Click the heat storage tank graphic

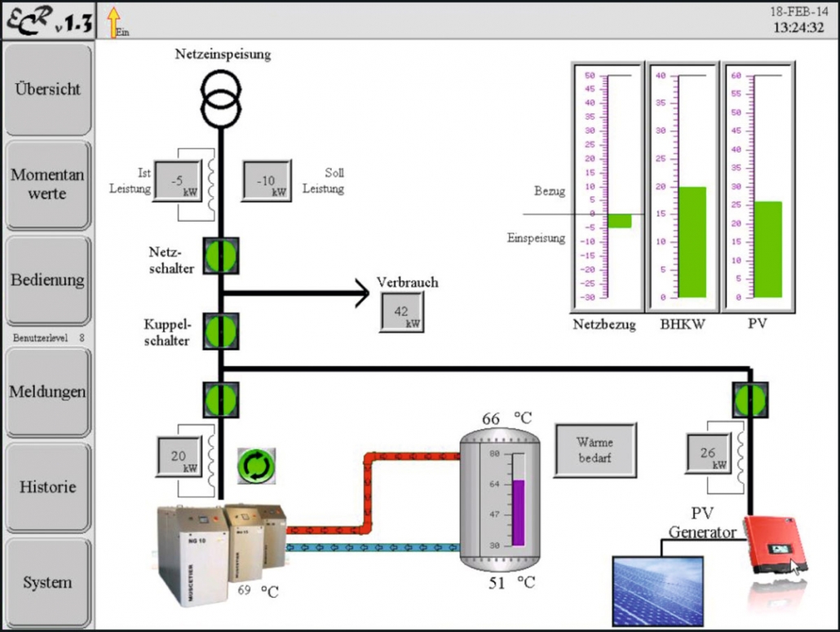499,501
